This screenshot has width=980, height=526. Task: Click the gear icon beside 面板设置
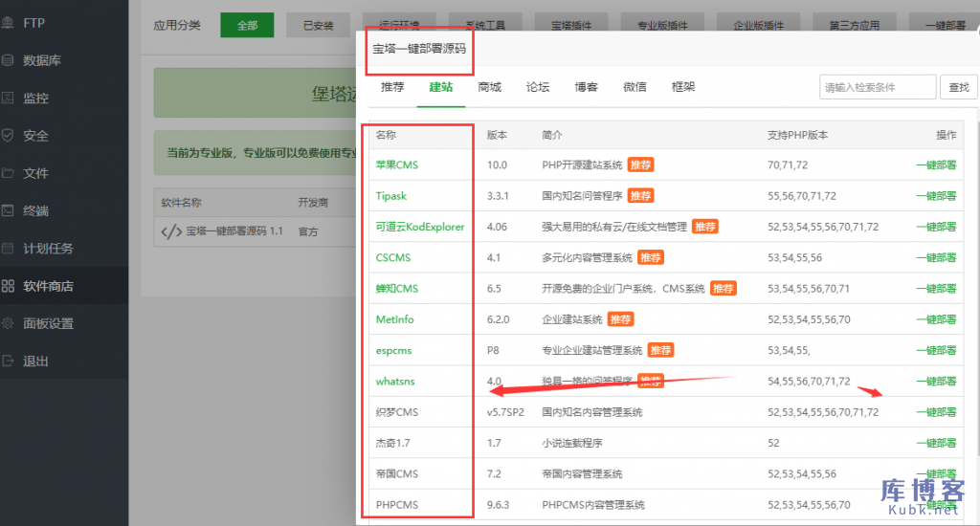pos(8,323)
